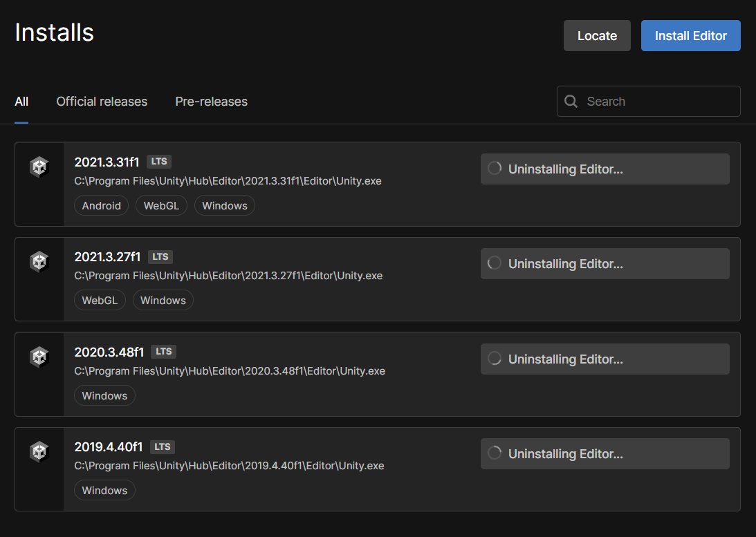Click the Unity cube icon for 2021.3.27f1
Screen dimensions: 756x537
39,262
